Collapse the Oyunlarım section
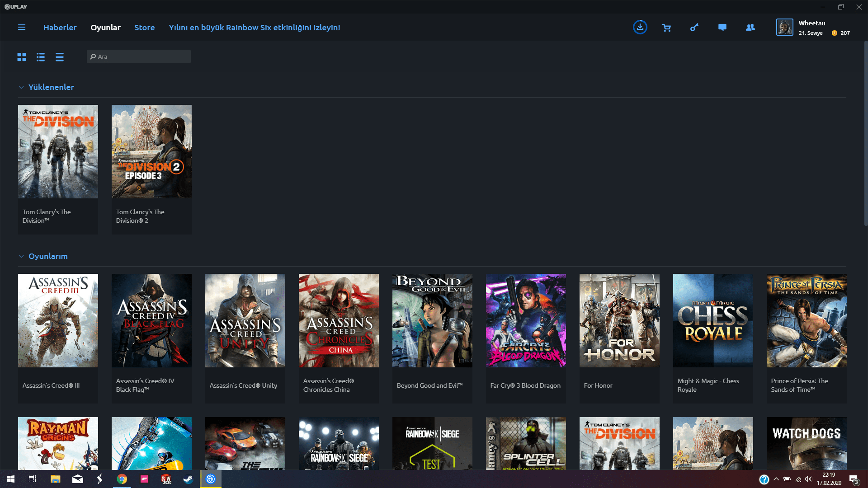 tap(21, 256)
